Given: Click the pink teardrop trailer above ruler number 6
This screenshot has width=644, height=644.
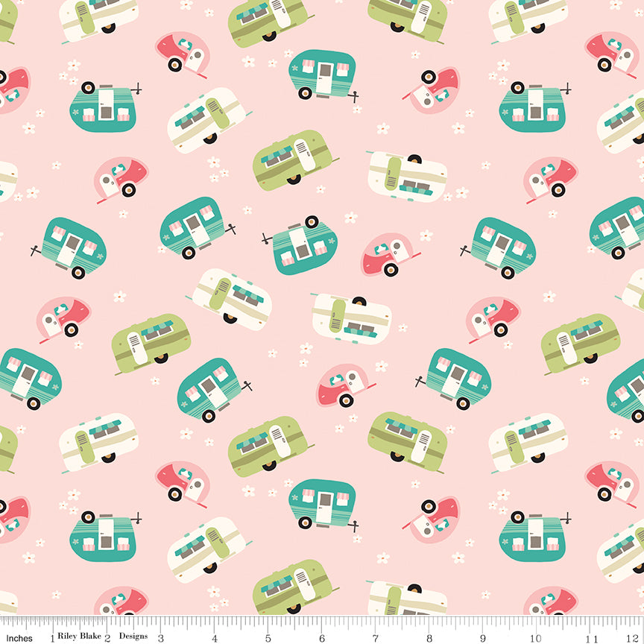Looking at the screenshot, I should 344,384.
